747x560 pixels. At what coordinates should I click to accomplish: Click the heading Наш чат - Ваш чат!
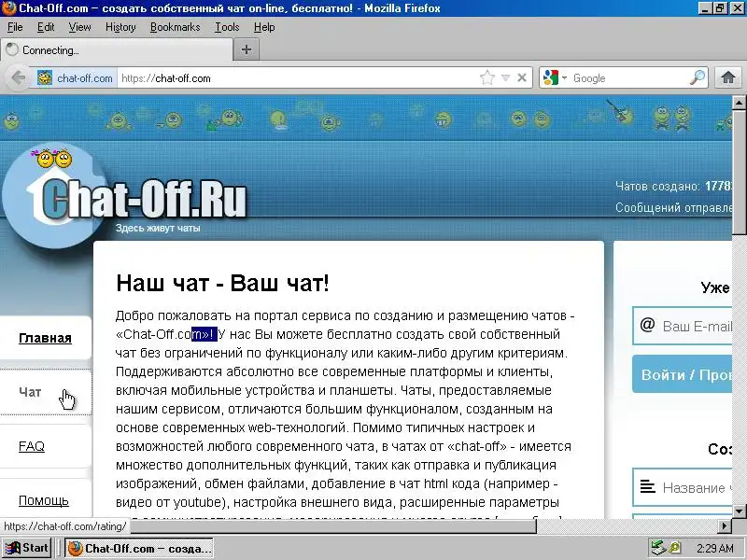222,283
